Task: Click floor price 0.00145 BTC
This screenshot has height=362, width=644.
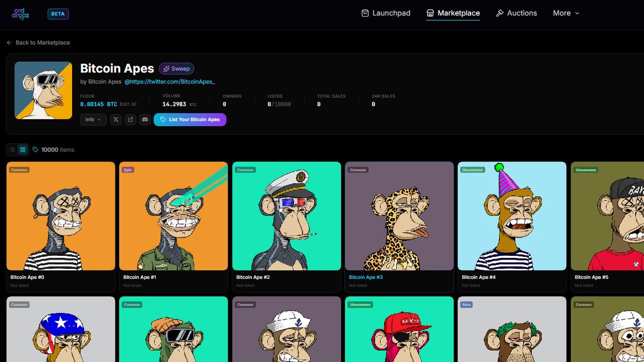Action: tap(99, 104)
